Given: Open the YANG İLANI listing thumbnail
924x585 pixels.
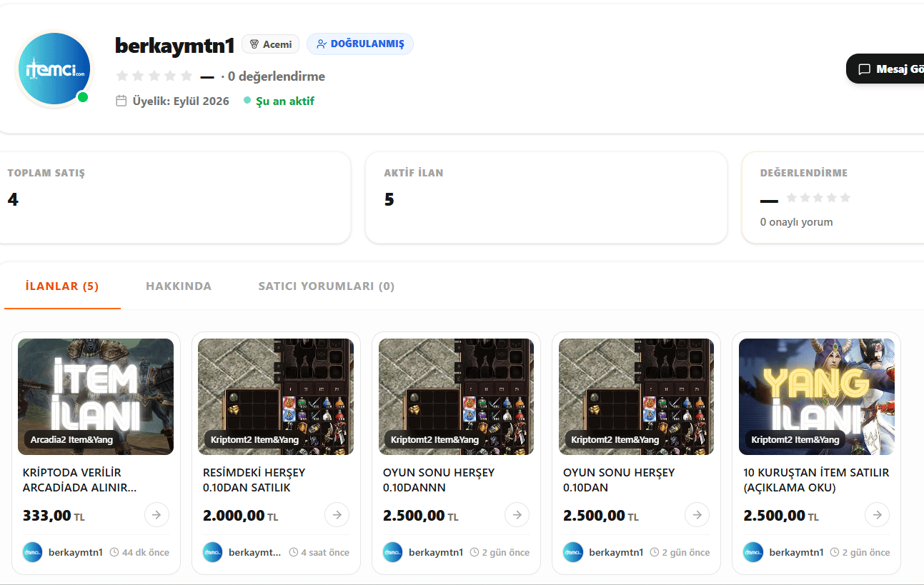Looking at the screenshot, I should pos(817,396).
